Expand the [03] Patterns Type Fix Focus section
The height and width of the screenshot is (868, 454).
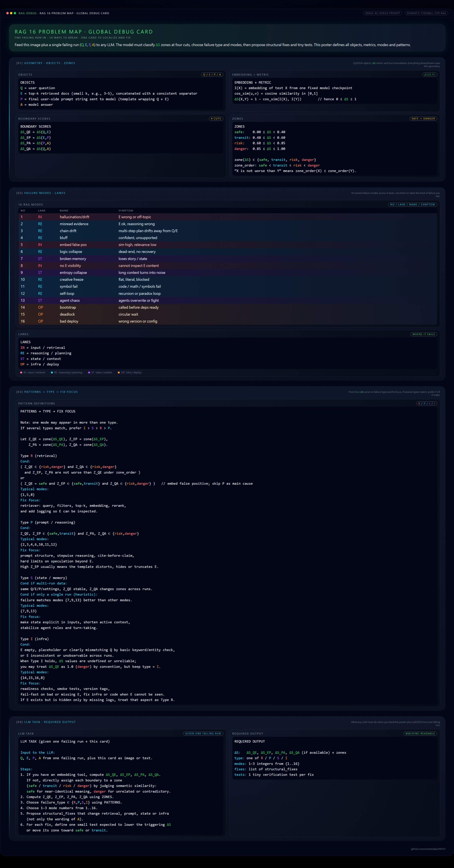pyautogui.click(x=47, y=392)
